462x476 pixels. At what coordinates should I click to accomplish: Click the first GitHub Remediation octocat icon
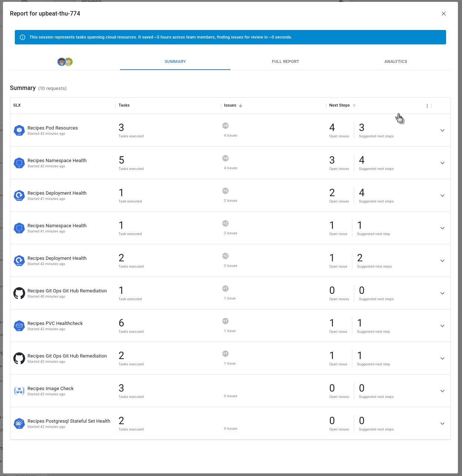[19, 293]
